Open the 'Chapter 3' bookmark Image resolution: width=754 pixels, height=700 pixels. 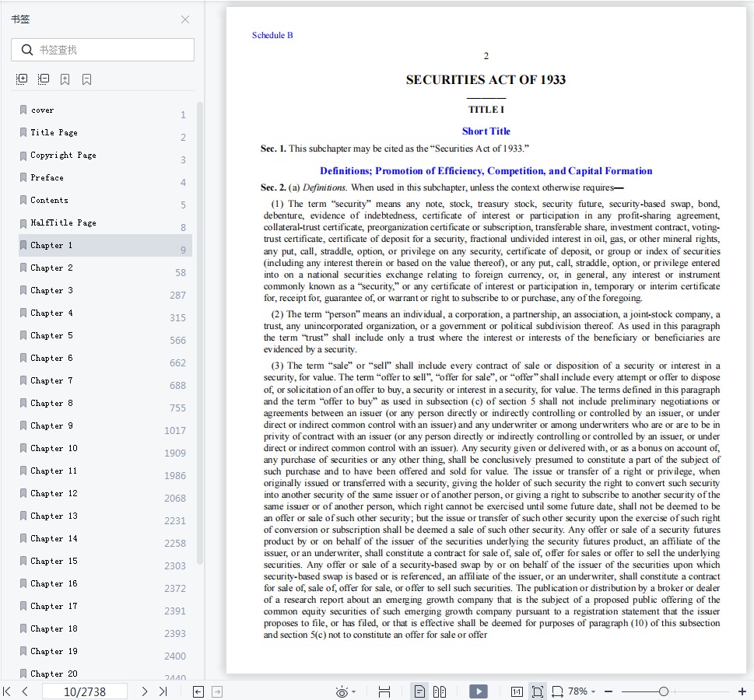105,290
